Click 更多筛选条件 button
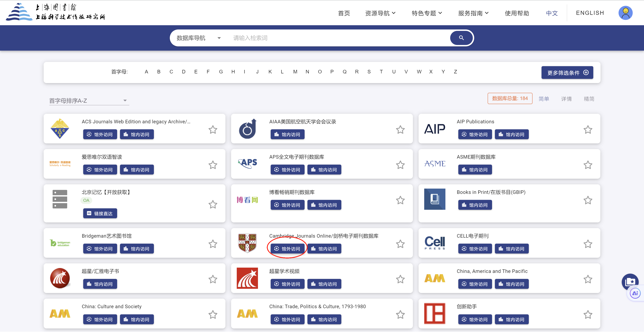Image resolution: width=644 pixels, height=332 pixels. (x=567, y=73)
